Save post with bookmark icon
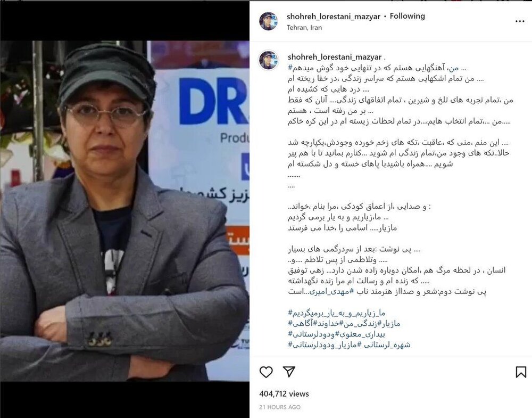 coord(521,372)
